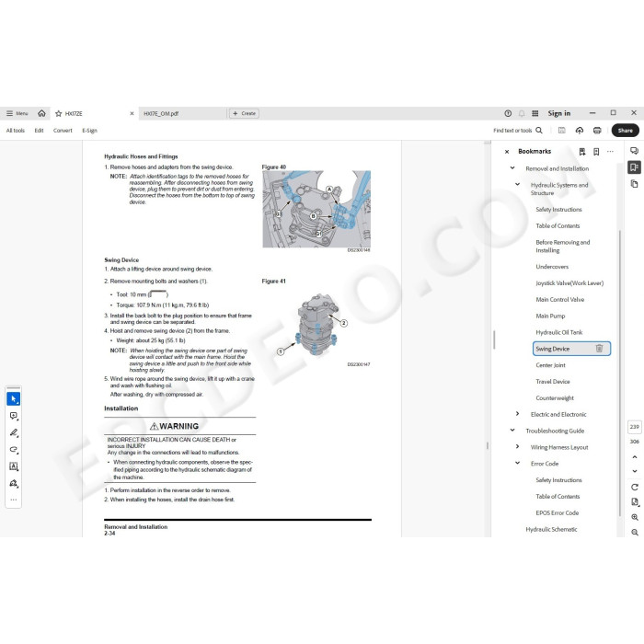Open the EPOS Error Code bookmark
The image size is (644, 644).
[557, 513]
